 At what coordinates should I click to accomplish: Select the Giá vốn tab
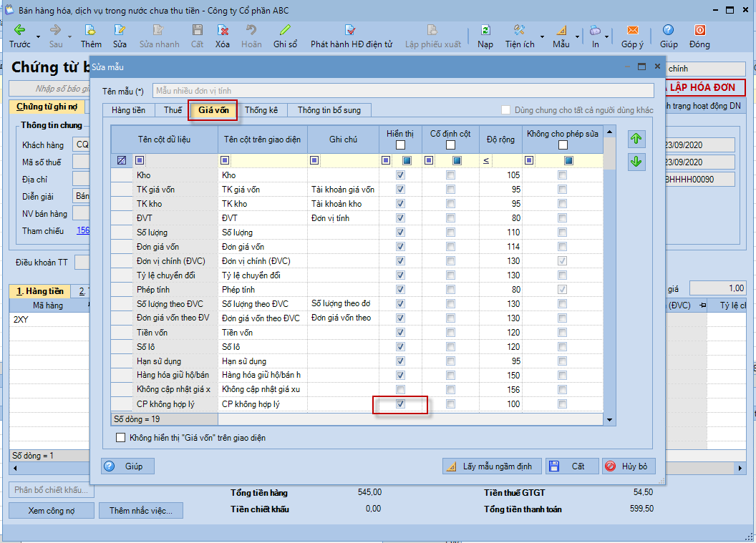pyautogui.click(x=213, y=110)
